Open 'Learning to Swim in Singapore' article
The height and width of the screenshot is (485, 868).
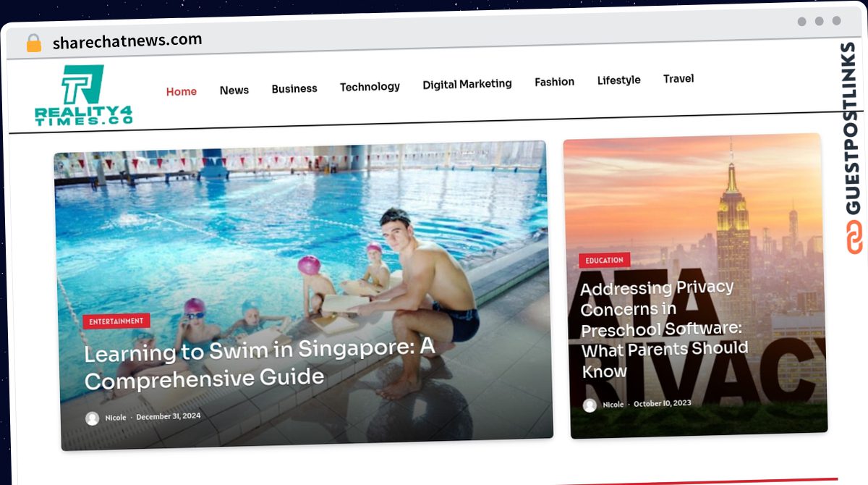pos(260,363)
